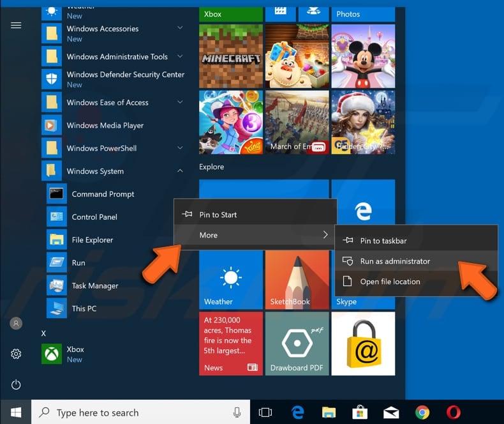
Task: Click the Task Manager icon in app list
Action: 57,285
